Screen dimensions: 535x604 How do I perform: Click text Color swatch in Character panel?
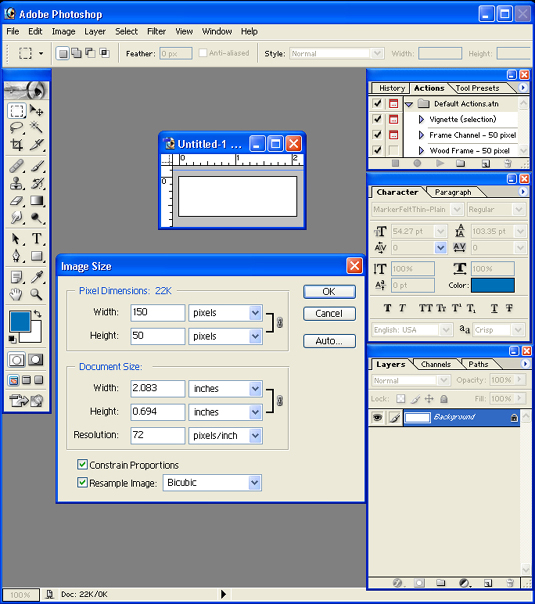point(493,285)
